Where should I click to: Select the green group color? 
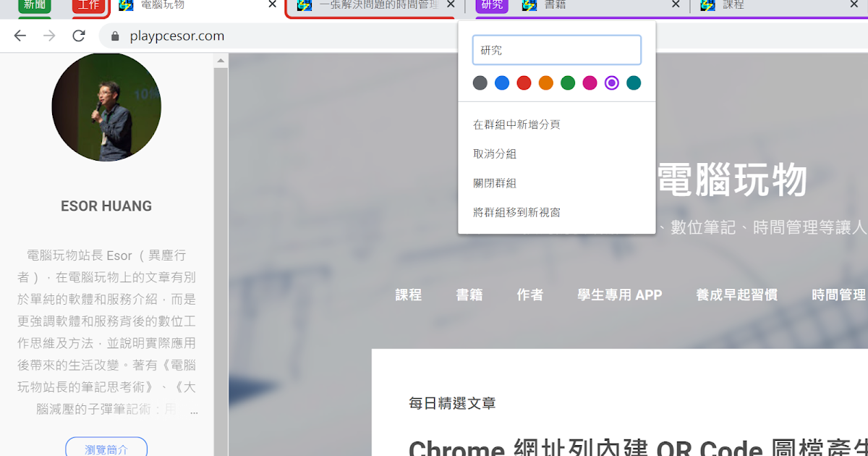568,83
